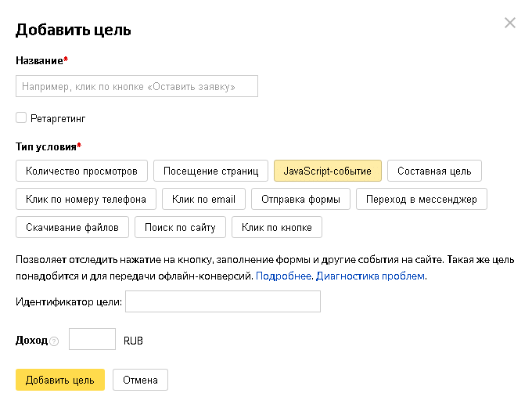This screenshot has height=404, width=532.
Task: Choose Клик по кнопке option
Action: (x=277, y=227)
